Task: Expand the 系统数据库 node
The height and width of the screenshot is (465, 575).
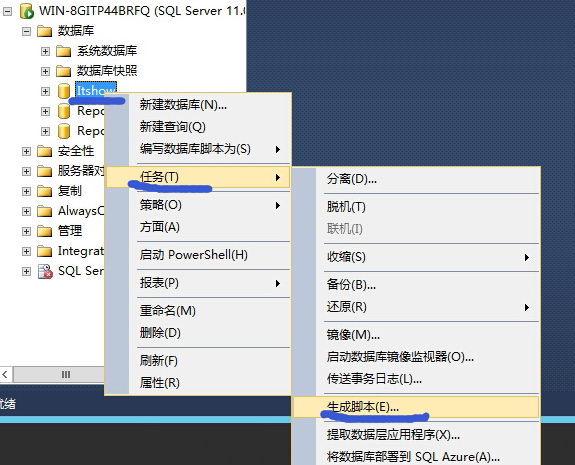Action: pos(45,51)
